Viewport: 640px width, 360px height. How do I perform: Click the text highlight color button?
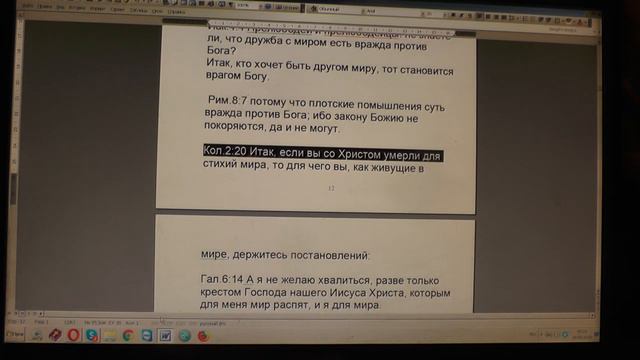click(569, 20)
